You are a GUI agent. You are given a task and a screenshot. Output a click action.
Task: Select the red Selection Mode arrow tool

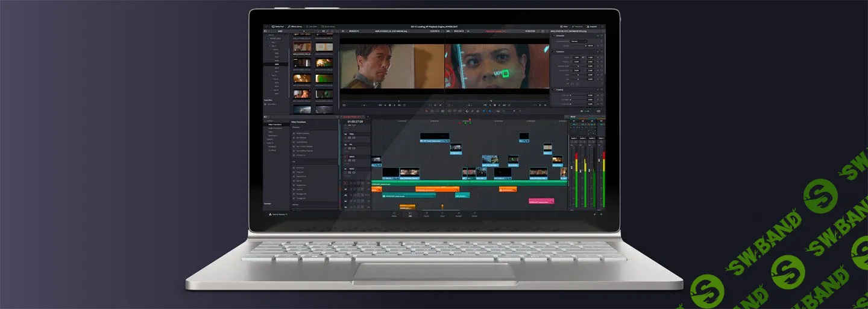(x=427, y=111)
